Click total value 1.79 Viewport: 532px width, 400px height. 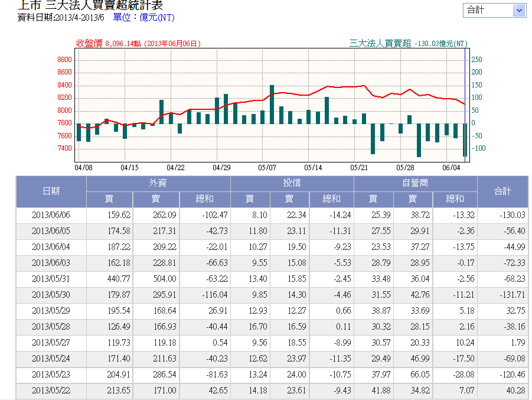[x=518, y=343]
